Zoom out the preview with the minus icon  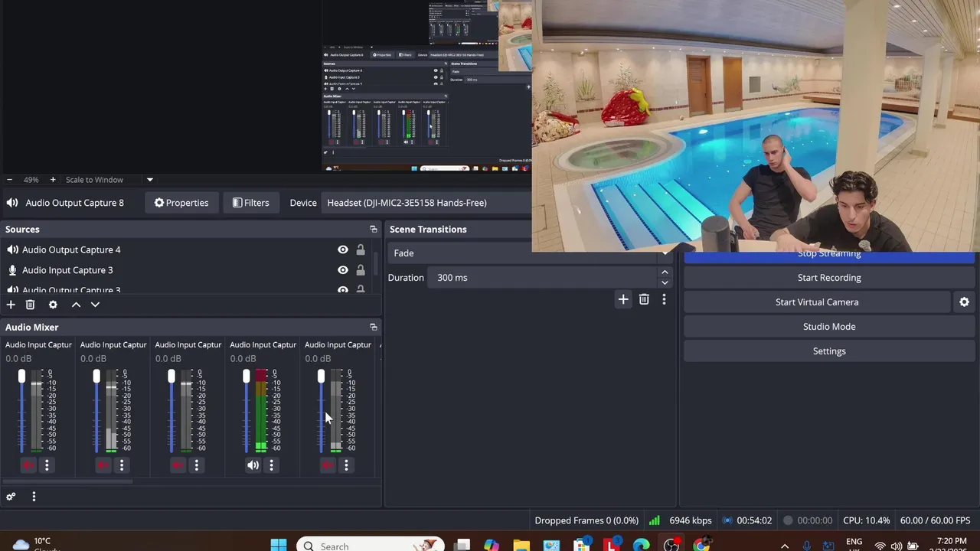point(9,180)
